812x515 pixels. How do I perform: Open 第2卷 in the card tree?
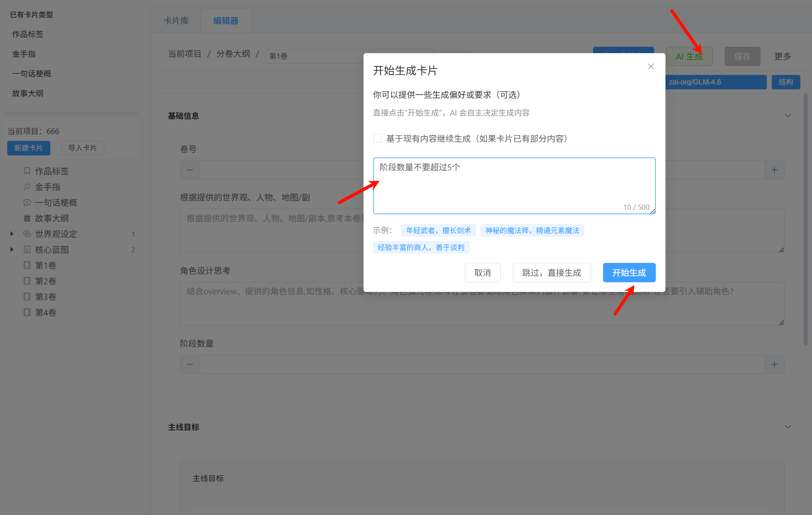[x=45, y=281]
